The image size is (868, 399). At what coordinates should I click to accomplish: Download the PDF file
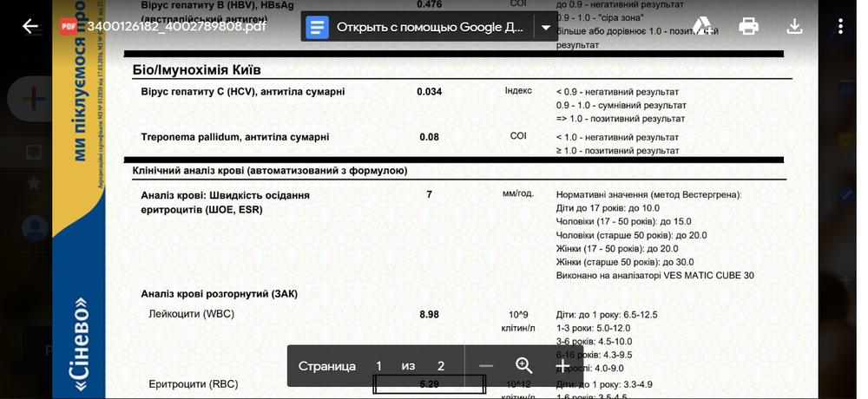click(x=794, y=26)
